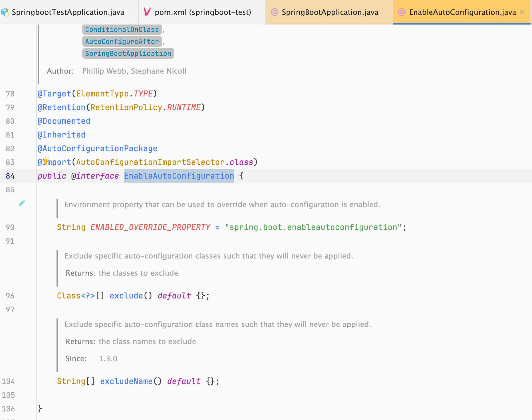Click ElementType in the Target annotation
Screen dimensions: 532x420
coord(102,94)
